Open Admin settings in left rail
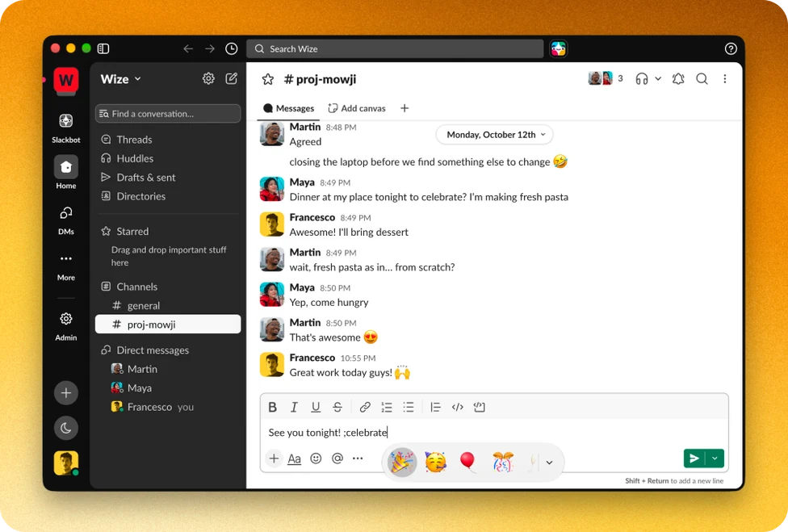Screen dimensions: 788x532 66,326
